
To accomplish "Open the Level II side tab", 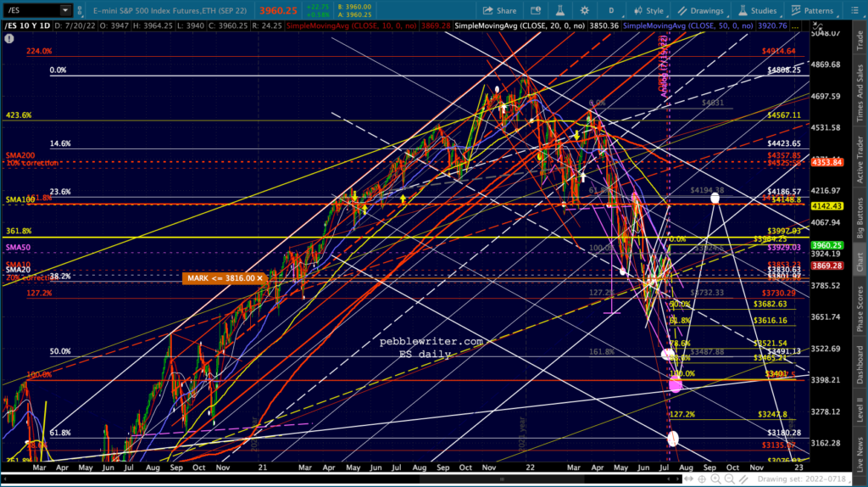I will point(860,408).
